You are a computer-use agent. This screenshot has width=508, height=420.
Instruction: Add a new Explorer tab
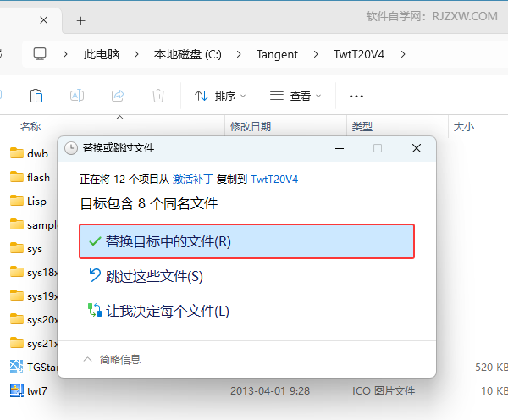pyautogui.click(x=81, y=21)
